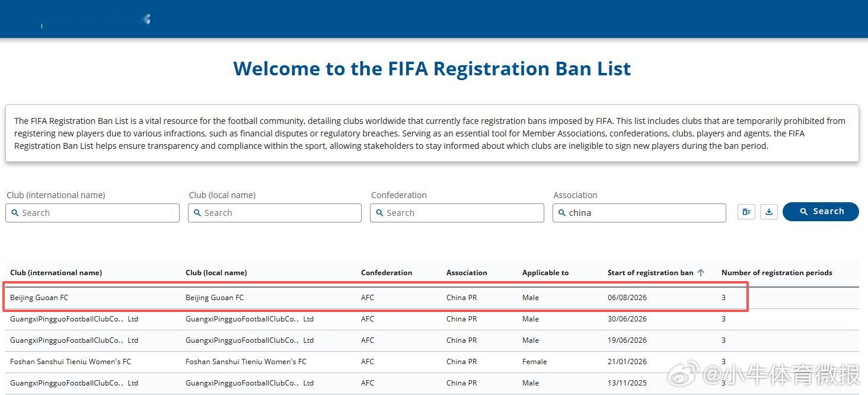Click the FIFA Registration Ban List description paragraph
Viewport: 868px width, 395px height.
coord(430,133)
